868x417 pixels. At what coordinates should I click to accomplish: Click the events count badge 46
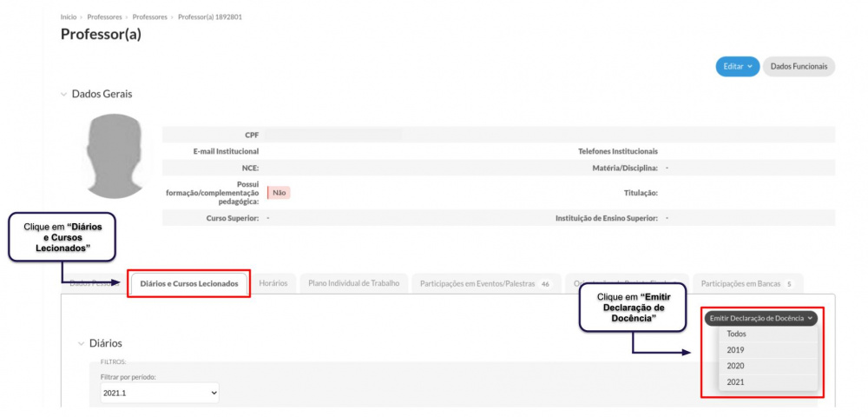(545, 284)
